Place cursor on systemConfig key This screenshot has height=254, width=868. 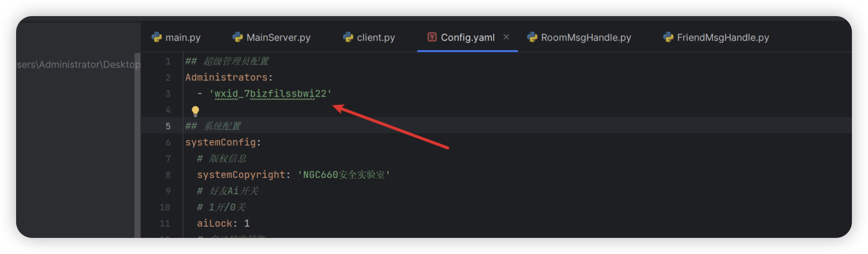click(220, 142)
